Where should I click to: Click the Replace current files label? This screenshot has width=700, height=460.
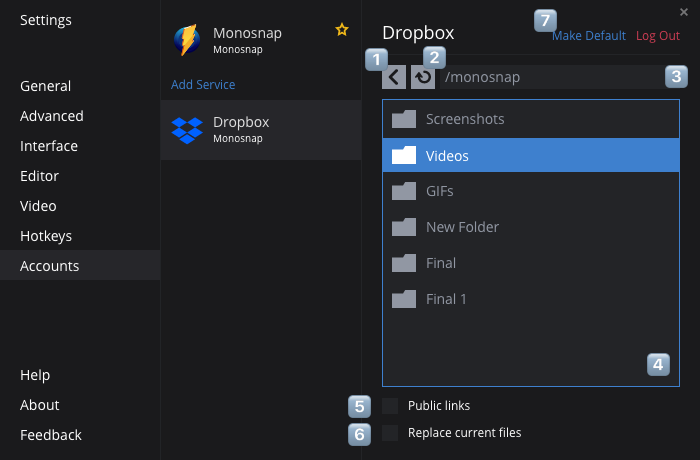tap(465, 432)
